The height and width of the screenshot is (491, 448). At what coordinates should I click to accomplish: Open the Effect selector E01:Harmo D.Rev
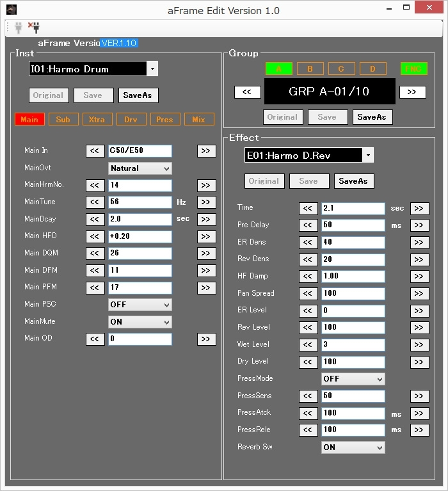[309, 156]
